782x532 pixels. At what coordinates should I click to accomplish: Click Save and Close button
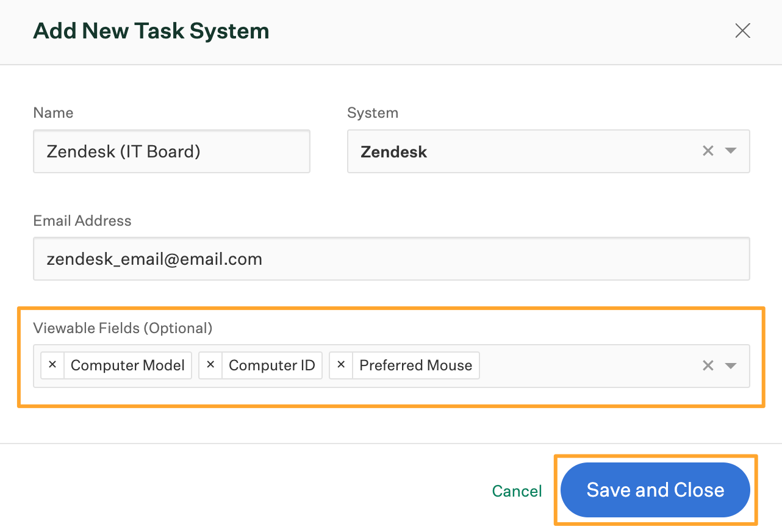click(x=655, y=490)
